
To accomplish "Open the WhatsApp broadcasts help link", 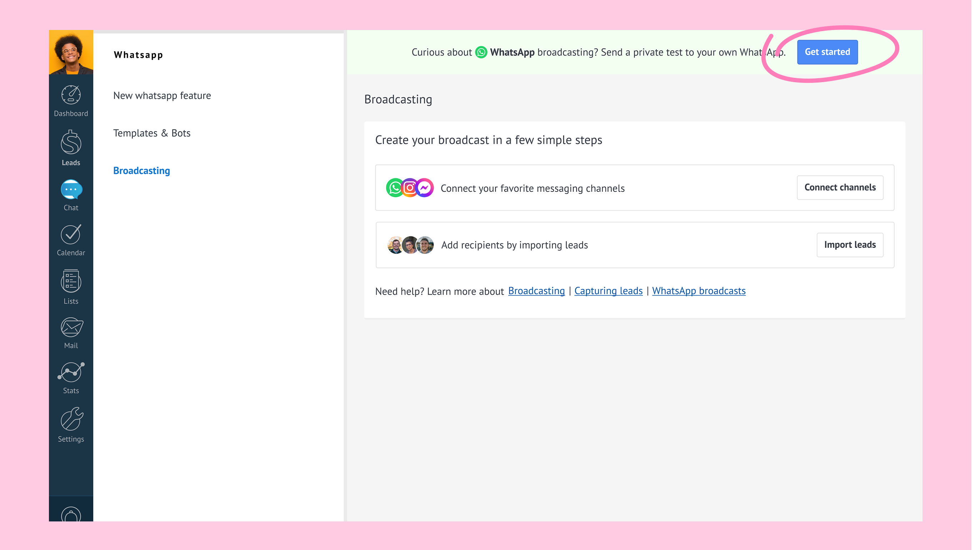I will pos(699,291).
